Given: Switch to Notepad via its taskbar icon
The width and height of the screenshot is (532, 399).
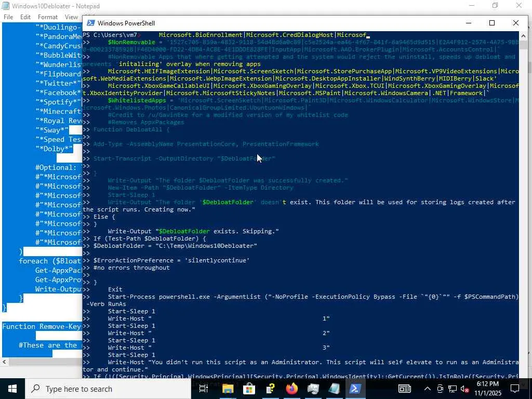Looking at the screenshot, I should click(334, 389).
